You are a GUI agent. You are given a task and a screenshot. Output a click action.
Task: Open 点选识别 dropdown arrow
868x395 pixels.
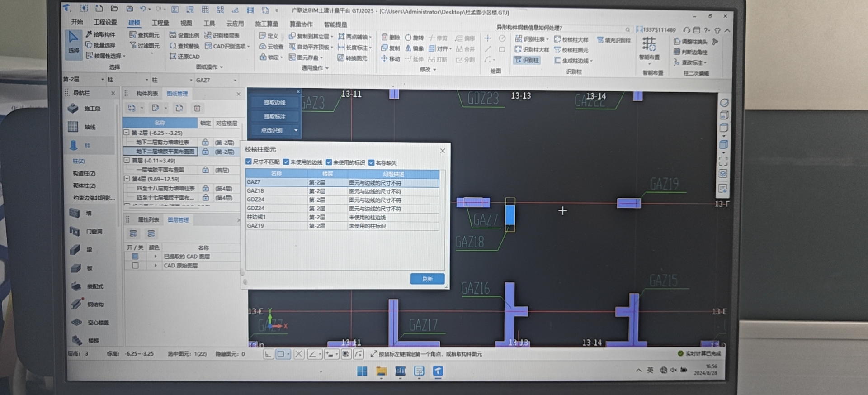coord(296,130)
